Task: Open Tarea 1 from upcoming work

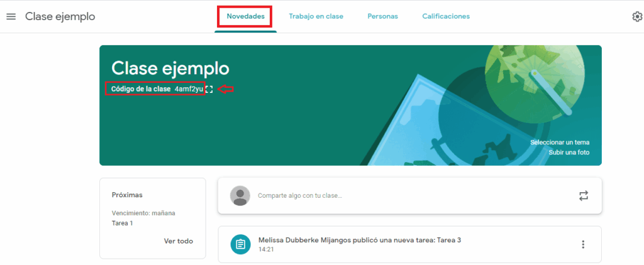Action: pos(122,223)
